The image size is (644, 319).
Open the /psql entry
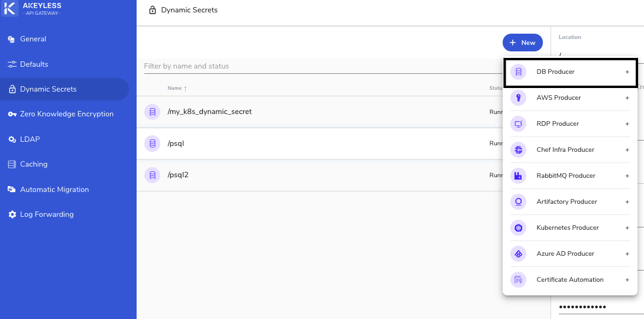(x=319, y=144)
